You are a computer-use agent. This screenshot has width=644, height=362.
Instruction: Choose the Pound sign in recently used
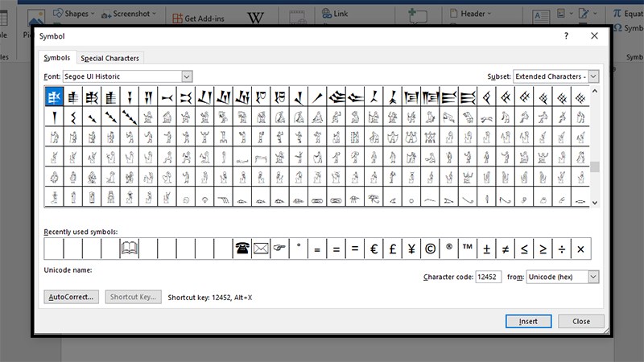(x=393, y=249)
